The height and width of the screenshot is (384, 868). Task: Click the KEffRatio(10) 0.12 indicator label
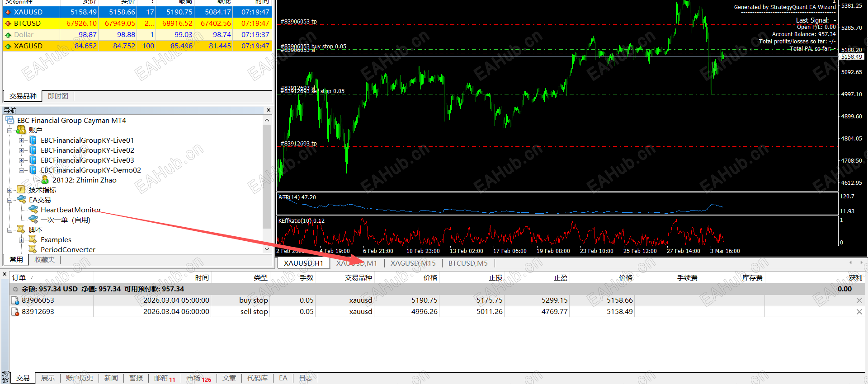point(302,221)
